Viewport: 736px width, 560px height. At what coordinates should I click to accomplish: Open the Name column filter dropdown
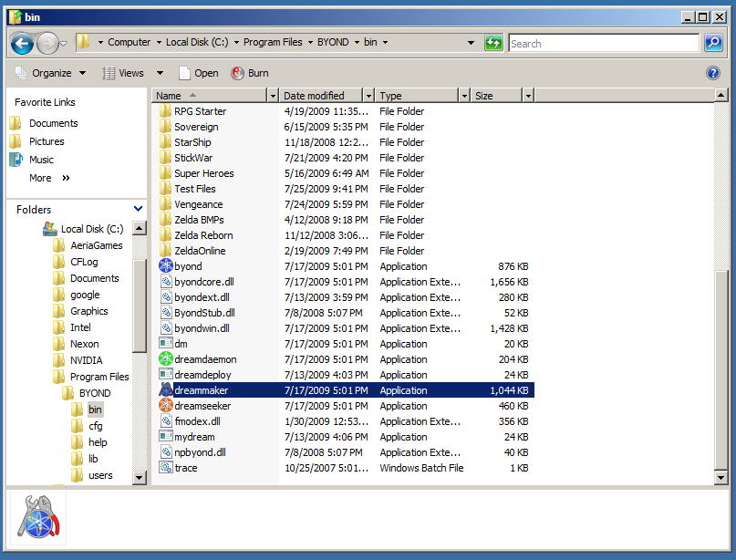[x=272, y=96]
